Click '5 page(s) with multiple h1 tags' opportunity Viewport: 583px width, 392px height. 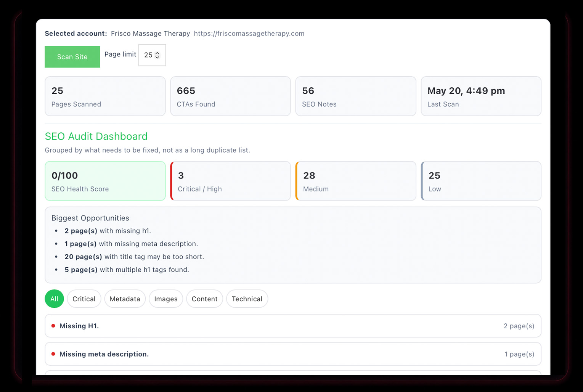[x=127, y=270]
